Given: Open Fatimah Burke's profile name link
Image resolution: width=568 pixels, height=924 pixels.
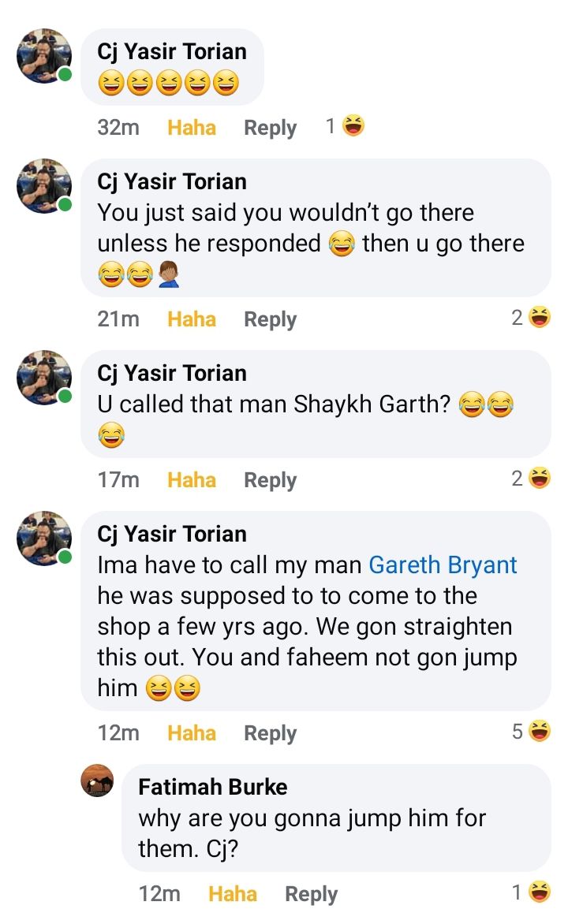Looking at the screenshot, I should 212,786.
